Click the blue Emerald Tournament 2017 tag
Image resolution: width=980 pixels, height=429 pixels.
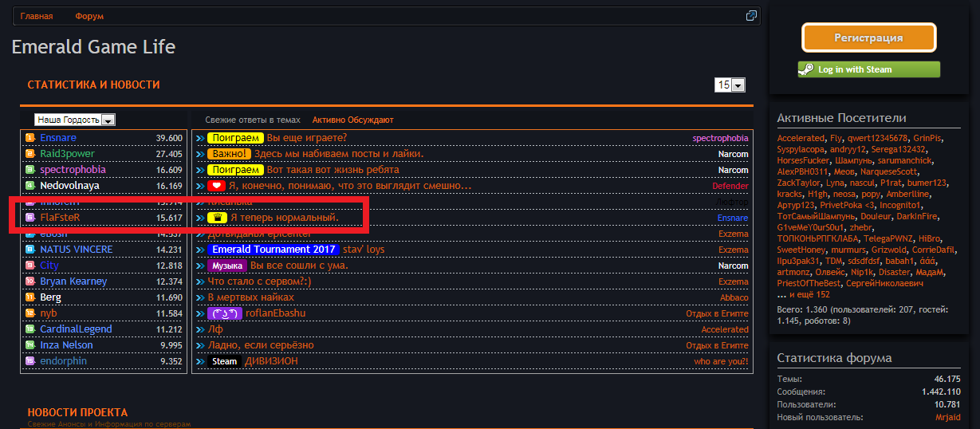pyautogui.click(x=273, y=250)
